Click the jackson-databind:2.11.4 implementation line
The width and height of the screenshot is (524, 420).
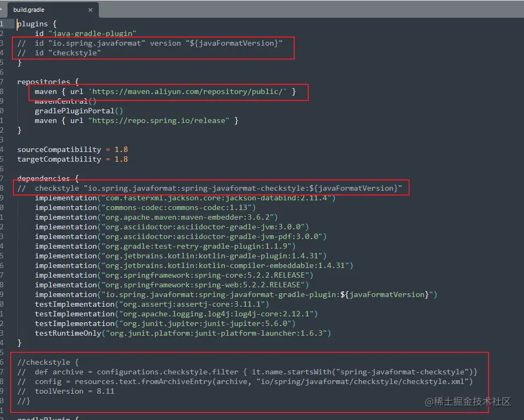(x=185, y=198)
